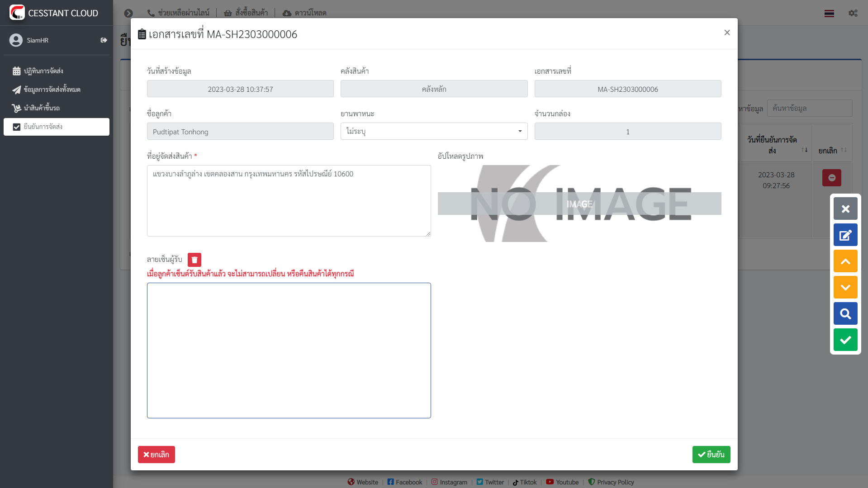Click the logout icon next to SiamHR

pos(104,40)
